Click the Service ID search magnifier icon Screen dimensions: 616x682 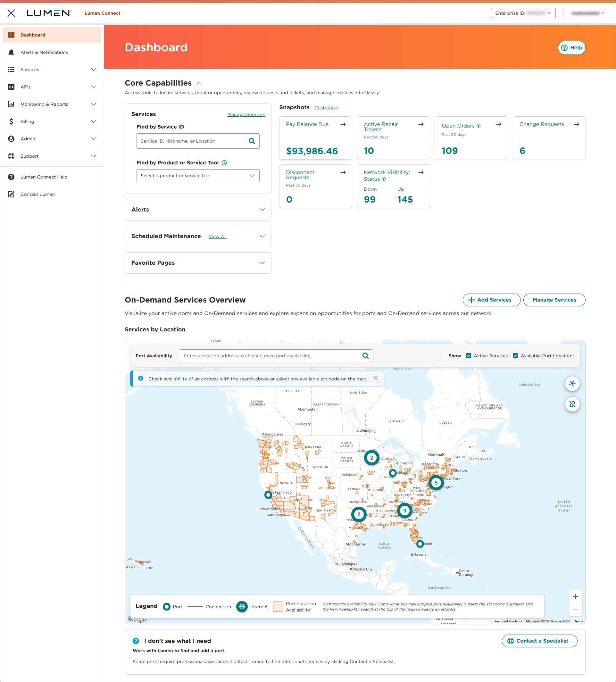[x=252, y=141]
